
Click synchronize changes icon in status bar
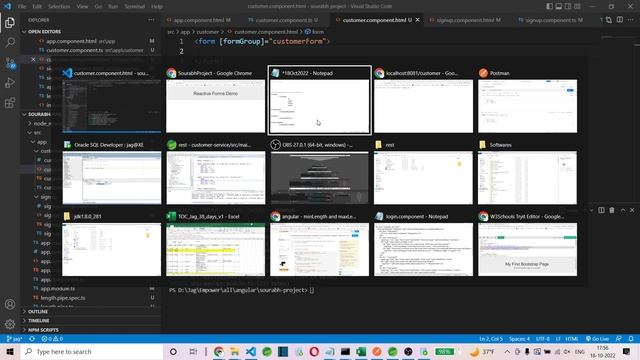click(32, 339)
